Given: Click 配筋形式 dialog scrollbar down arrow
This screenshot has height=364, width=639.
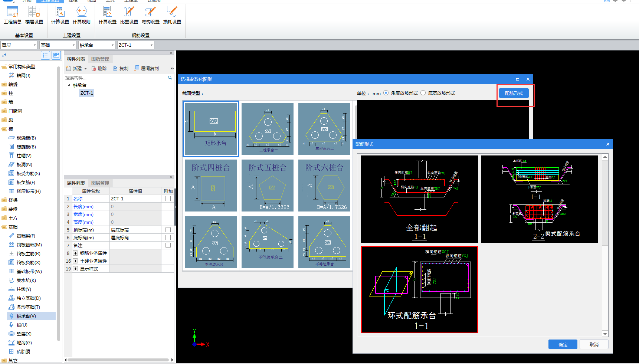Looking at the screenshot, I should coord(605,334).
